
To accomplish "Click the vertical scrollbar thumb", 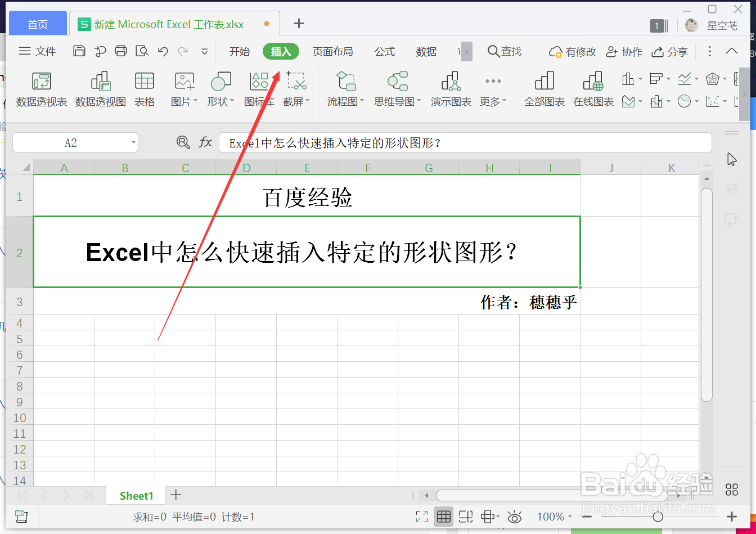I will click(706, 294).
